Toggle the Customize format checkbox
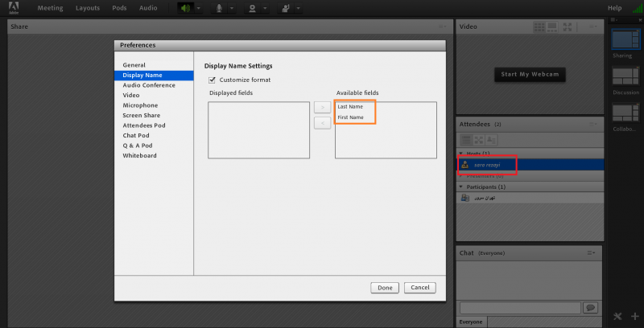This screenshot has height=328, width=644. point(213,80)
